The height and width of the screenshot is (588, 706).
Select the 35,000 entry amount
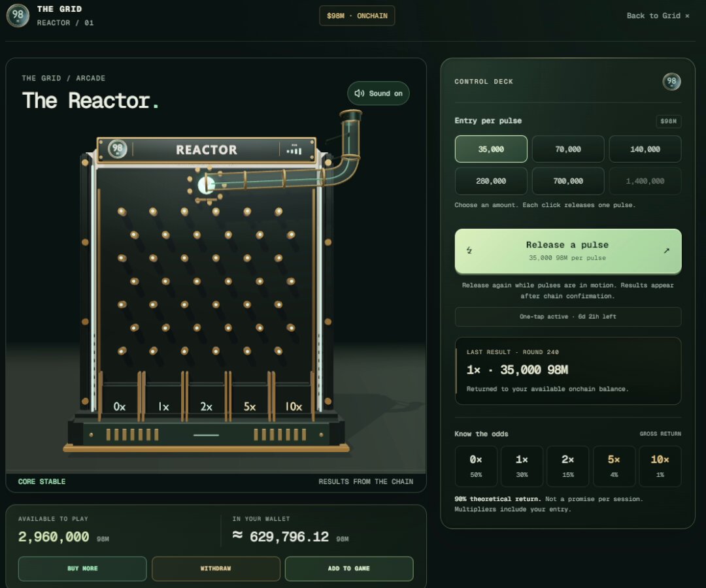tap(491, 149)
